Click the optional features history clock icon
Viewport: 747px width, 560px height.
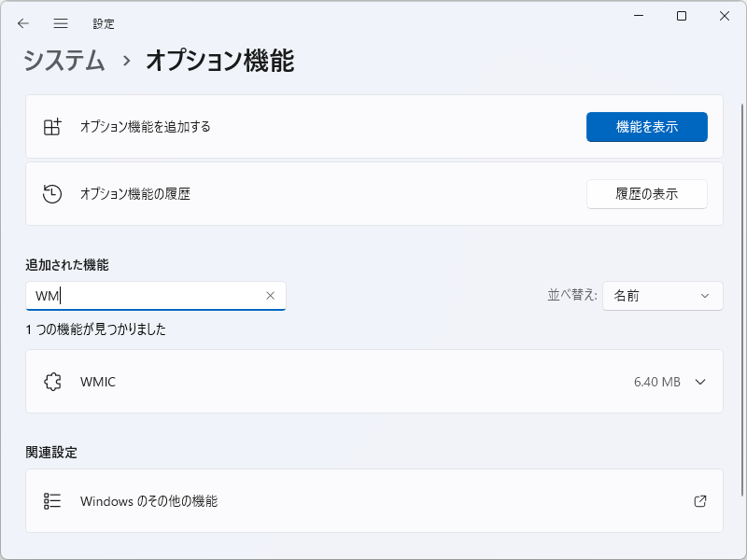tap(53, 193)
